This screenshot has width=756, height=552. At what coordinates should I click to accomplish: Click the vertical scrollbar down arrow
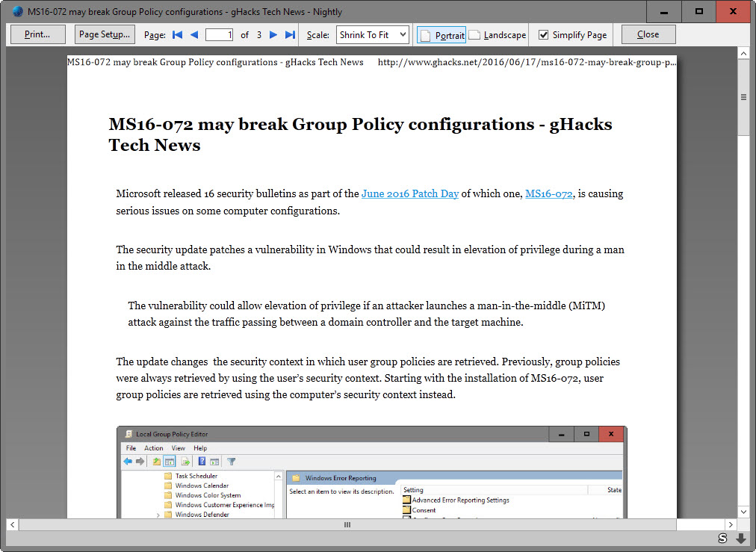tap(743, 512)
